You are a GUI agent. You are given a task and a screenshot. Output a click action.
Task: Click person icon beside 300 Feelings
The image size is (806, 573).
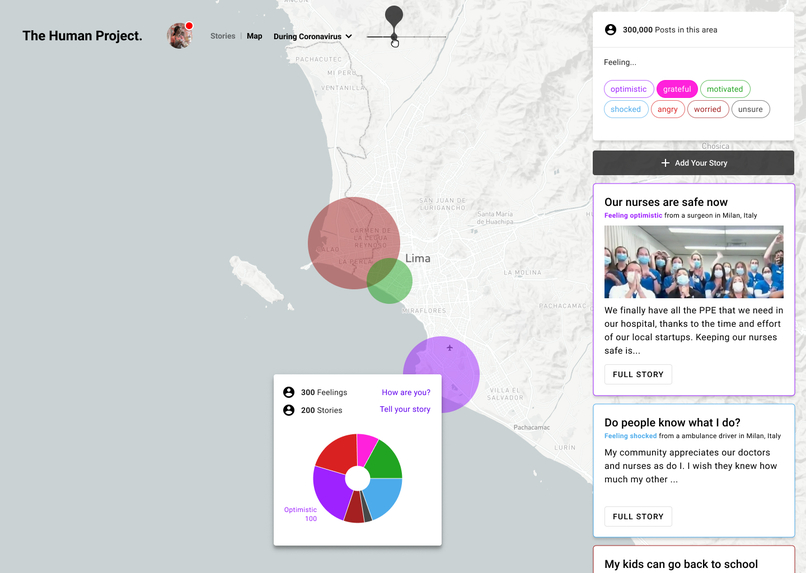289,392
